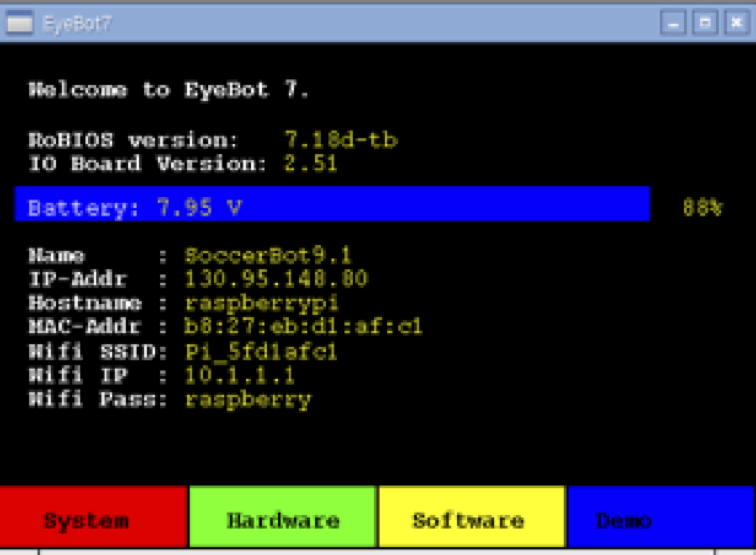Image resolution: width=756 pixels, height=555 pixels.
Task: Launch the blue Demo button
Action: coord(660,520)
